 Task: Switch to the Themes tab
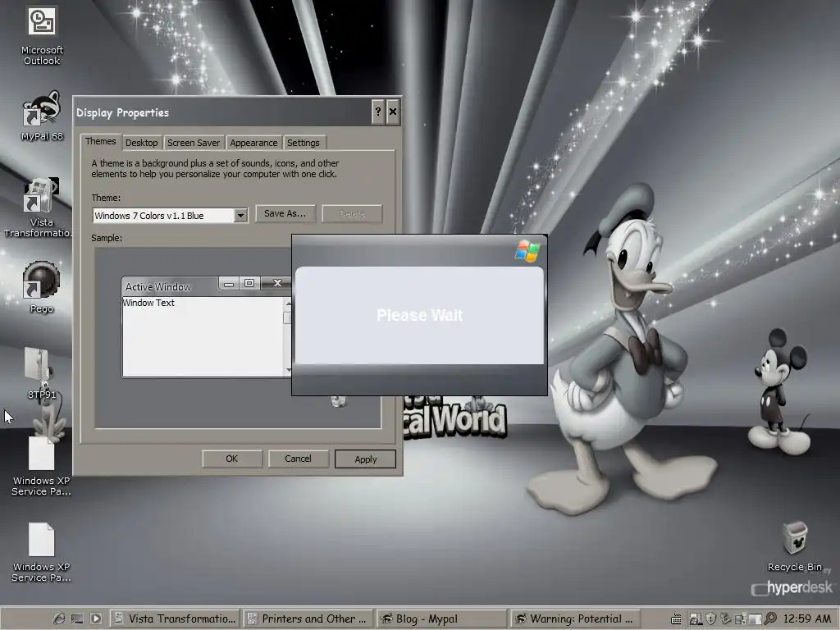(100, 141)
